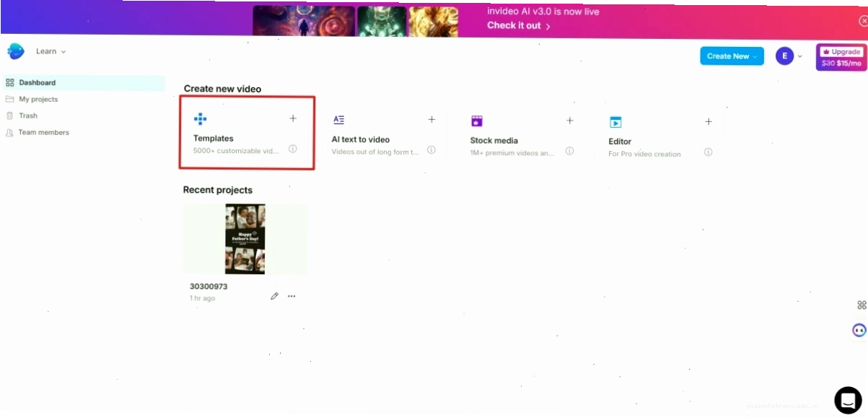Image resolution: width=868 pixels, height=418 pixels.
Task: Click the AI text to video icon
Action: [338, 120]
